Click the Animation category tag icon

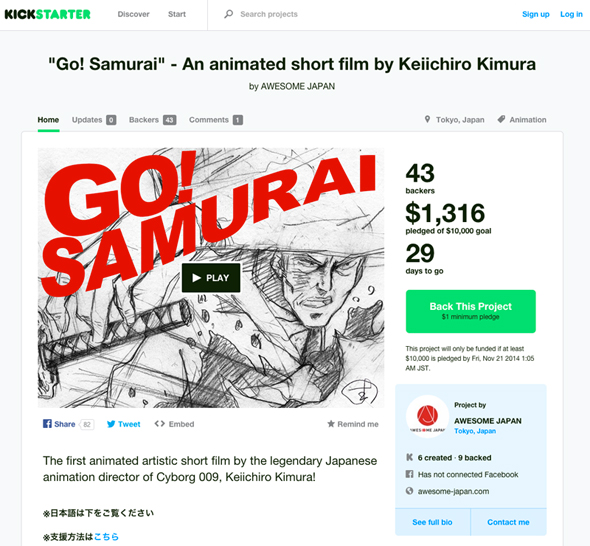coord(501,119)
